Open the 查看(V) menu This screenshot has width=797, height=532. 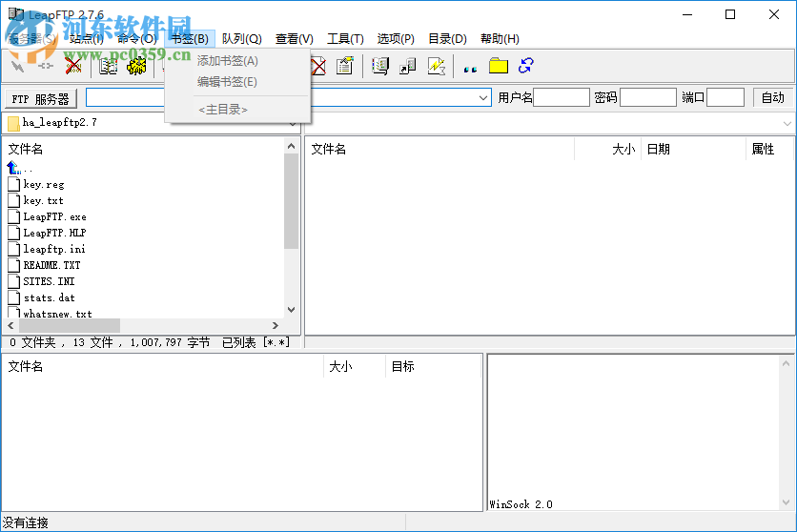tap(295, 39)
